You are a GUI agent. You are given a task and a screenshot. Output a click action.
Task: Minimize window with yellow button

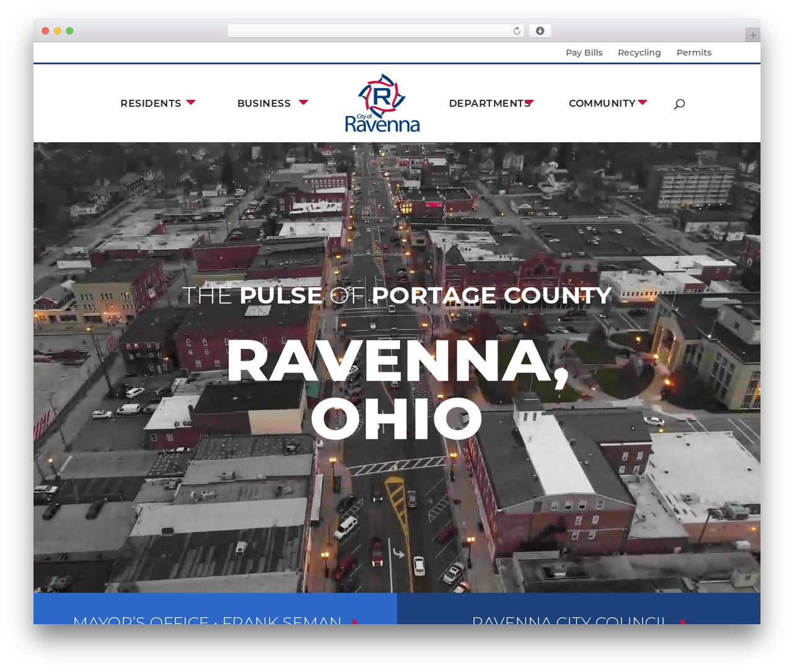58,31
